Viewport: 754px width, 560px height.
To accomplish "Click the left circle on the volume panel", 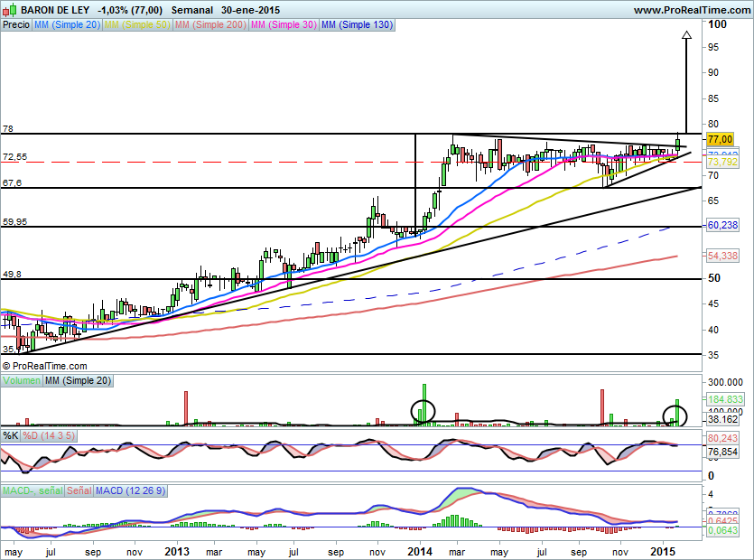I will [x=423, y=412].
